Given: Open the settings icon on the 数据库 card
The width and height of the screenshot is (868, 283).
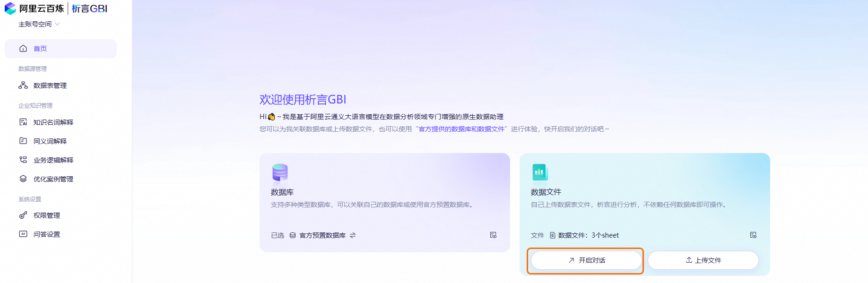Looking at the screenshot, I should (x=493, y=235).
